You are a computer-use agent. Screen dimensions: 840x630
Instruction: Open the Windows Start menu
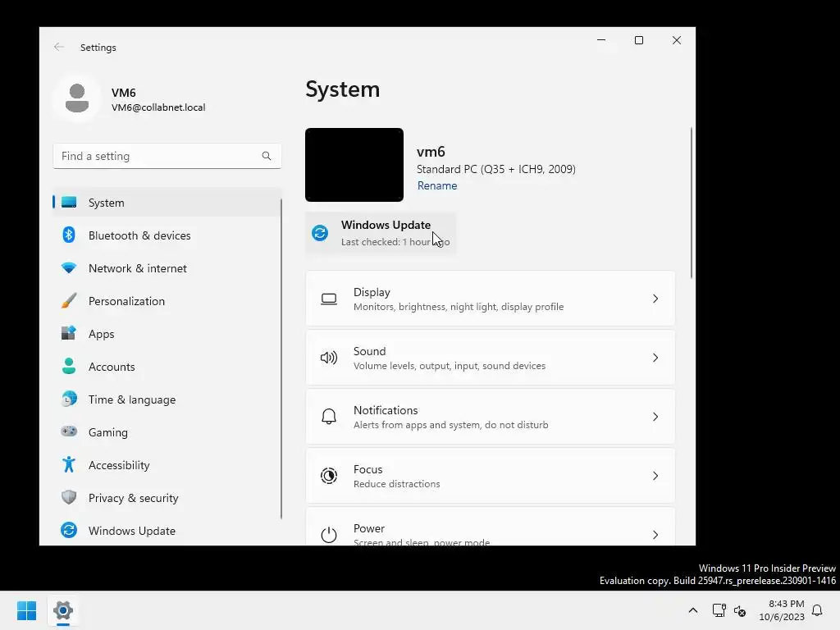coord(26,610)
